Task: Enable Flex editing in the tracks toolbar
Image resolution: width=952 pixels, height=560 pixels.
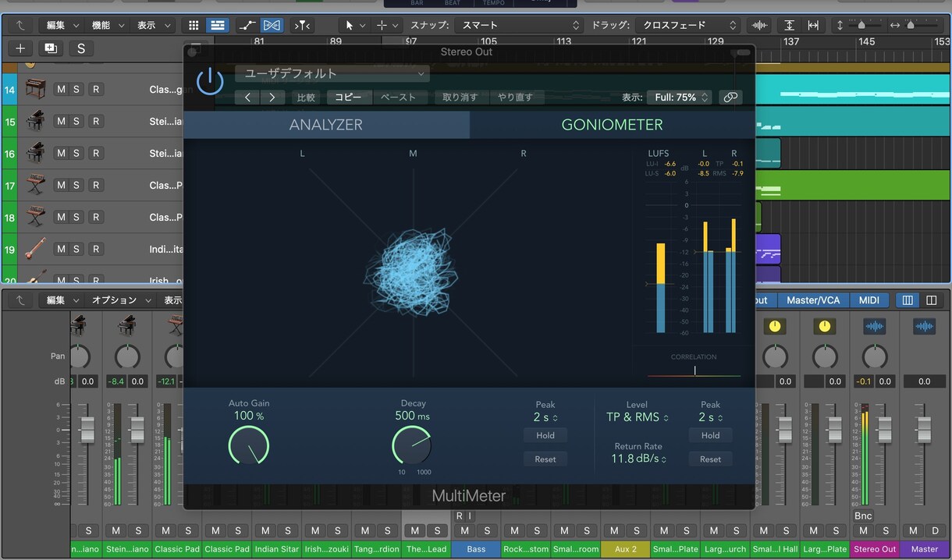Action: click(x=272, y=26)
